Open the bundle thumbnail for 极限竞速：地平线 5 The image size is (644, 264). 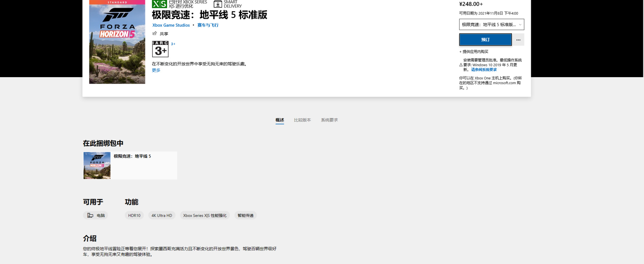[x=97, y=165]
